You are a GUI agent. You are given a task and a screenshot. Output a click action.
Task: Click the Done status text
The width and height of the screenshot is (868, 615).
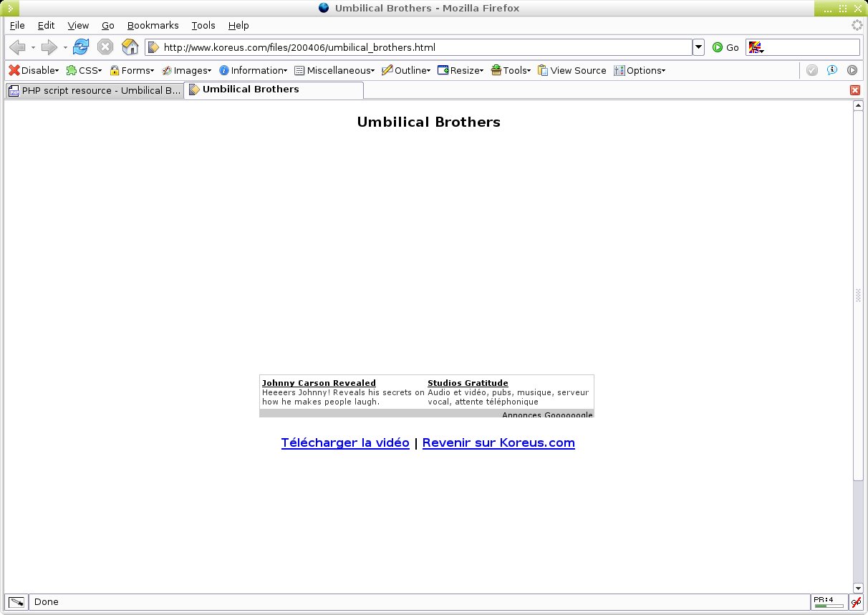coord(47,602)
